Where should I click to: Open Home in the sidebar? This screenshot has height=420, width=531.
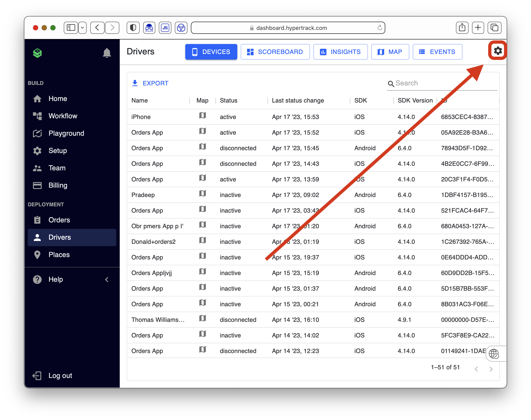tap(72, 99)
